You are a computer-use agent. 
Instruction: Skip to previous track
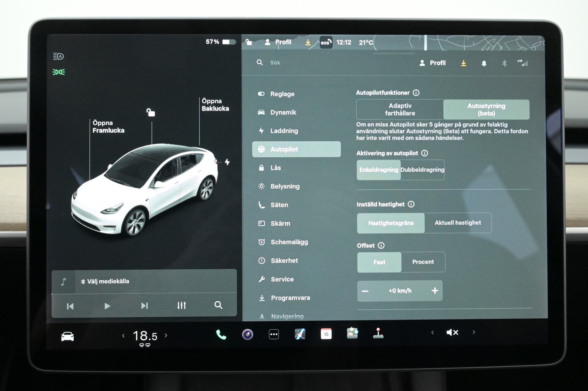point(70,306)
